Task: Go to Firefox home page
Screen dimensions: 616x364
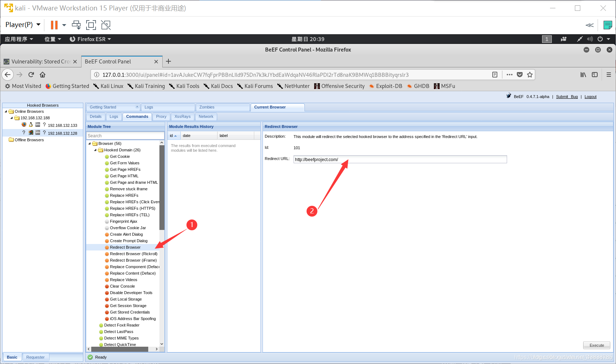Action: click(43, 75)
